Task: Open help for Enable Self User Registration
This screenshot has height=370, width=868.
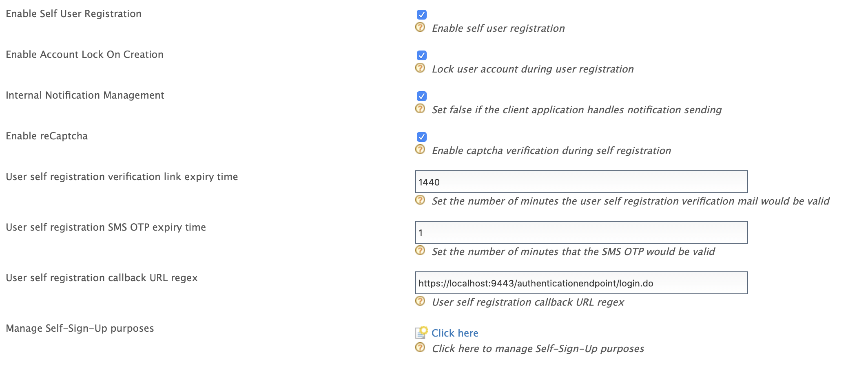Action: point(420,28)
